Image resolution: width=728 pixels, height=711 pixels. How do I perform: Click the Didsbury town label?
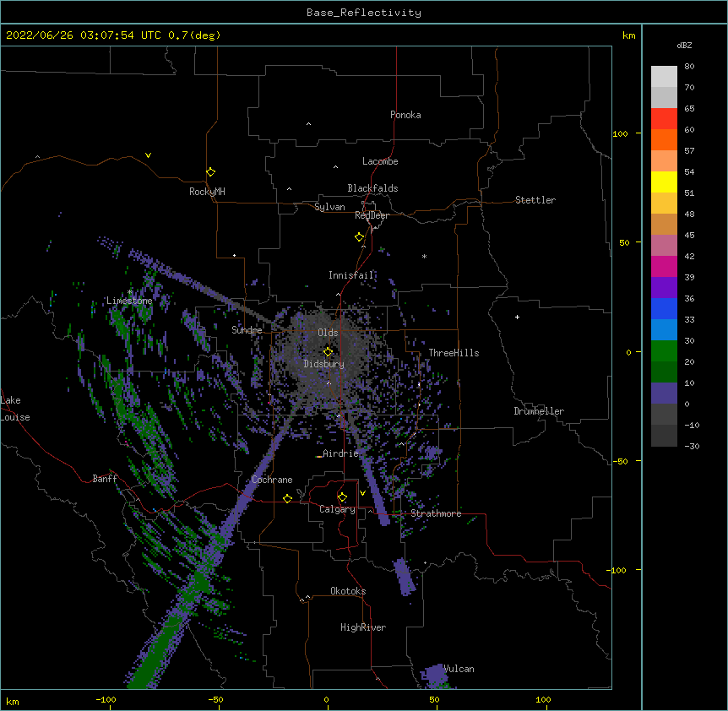[324, 364]
